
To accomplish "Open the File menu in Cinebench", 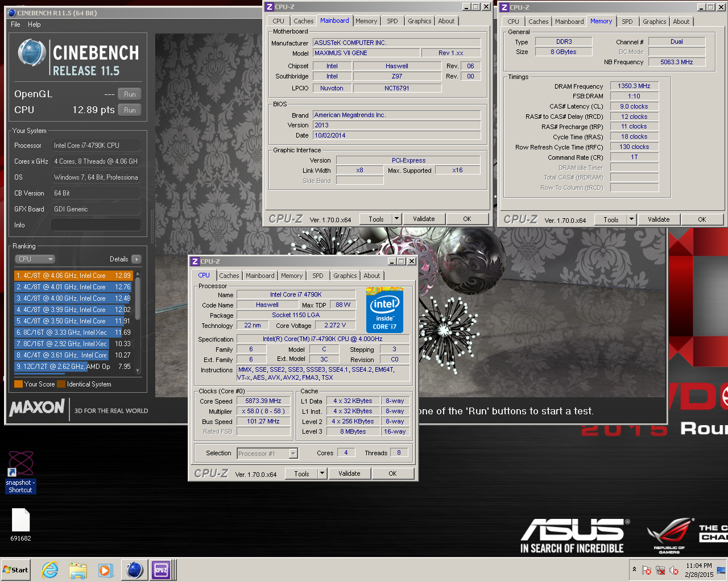I will [x=15, y=24].
